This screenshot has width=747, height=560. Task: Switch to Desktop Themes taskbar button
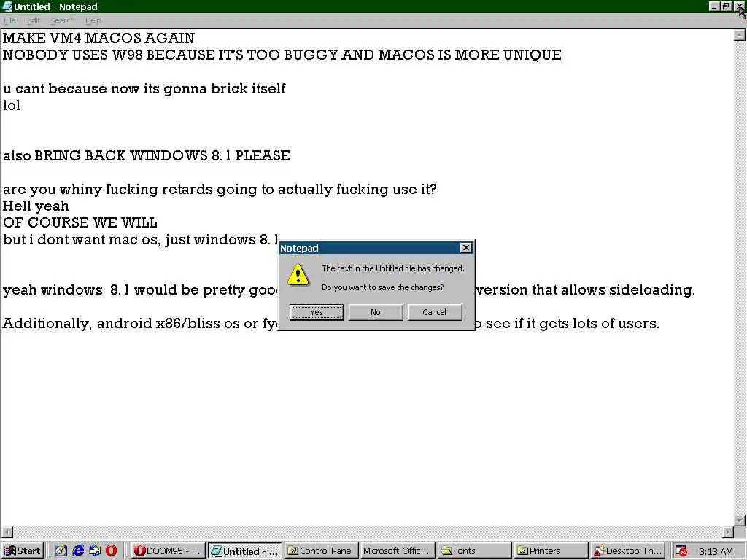pyautogui.click(x=627, y=551)
